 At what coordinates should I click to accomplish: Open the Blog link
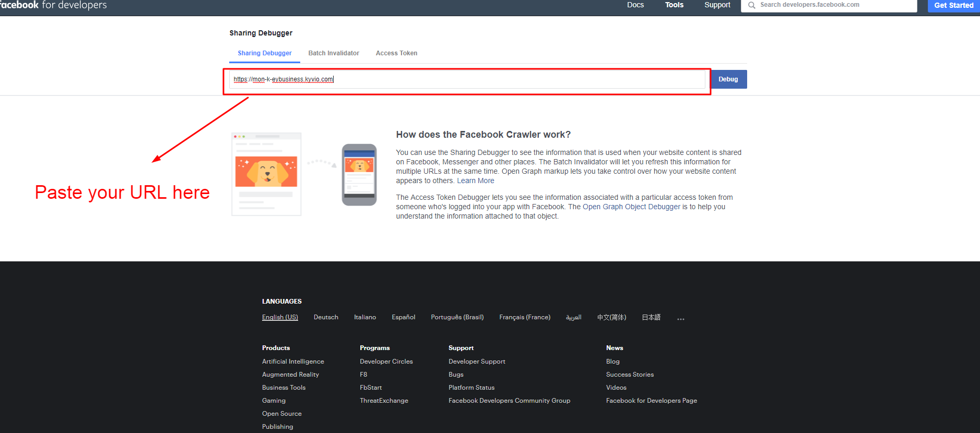click(x=613, y=362)
